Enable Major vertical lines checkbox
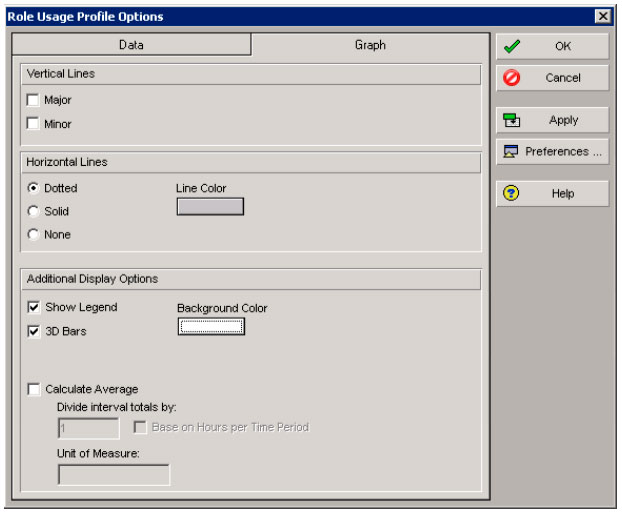Image resolution: width=622 pixels, height=515 pixels. 33,100
